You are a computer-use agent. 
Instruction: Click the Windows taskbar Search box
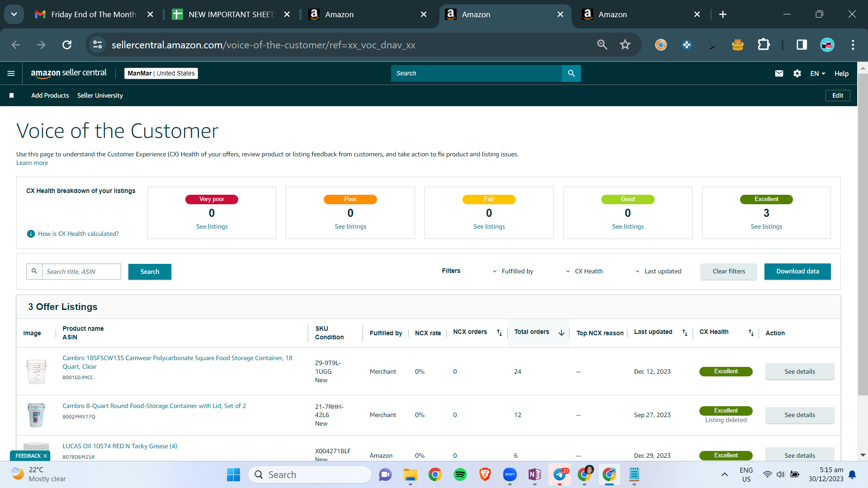tap(310, 474)
